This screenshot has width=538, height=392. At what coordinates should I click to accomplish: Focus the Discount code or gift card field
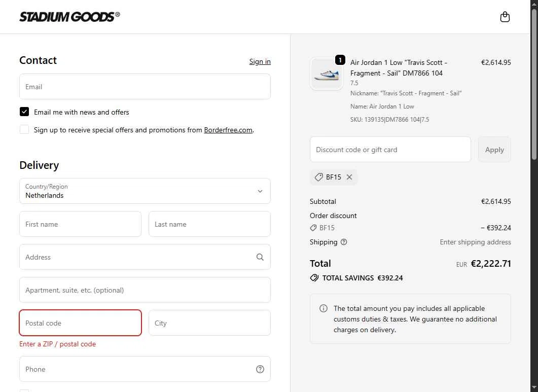click(x=390, y=150)
